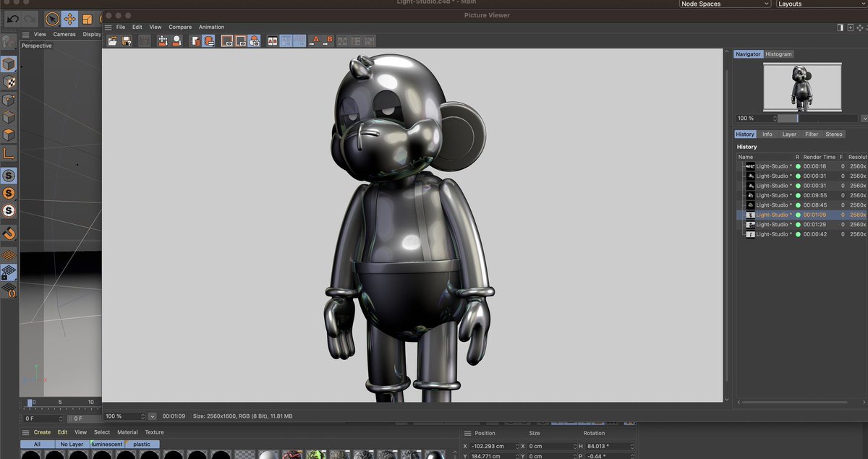Screen dimensions: 868x459
Task: Open the zoom percentage dropdown near the timeline
Action: click(x=152, y=416)
